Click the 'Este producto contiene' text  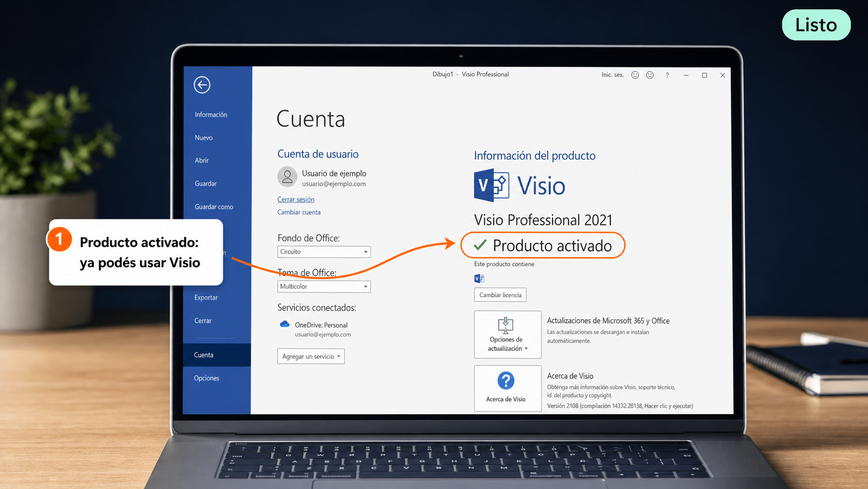click(x=504, y=264)
